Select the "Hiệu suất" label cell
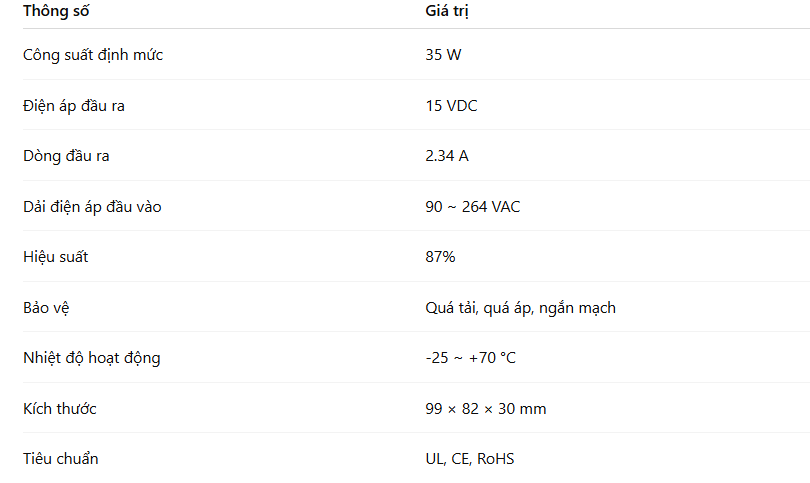This screenshot has width=810, height=483. (x=56, y=257)
